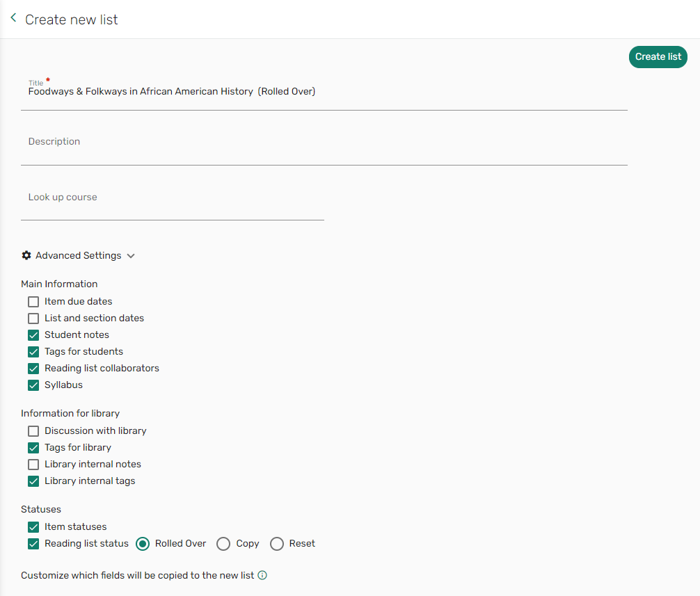The width and height of the screenshot is (700, 596).
Task: Uncheck Library internal tags
Action: click(x=33, y=481)
